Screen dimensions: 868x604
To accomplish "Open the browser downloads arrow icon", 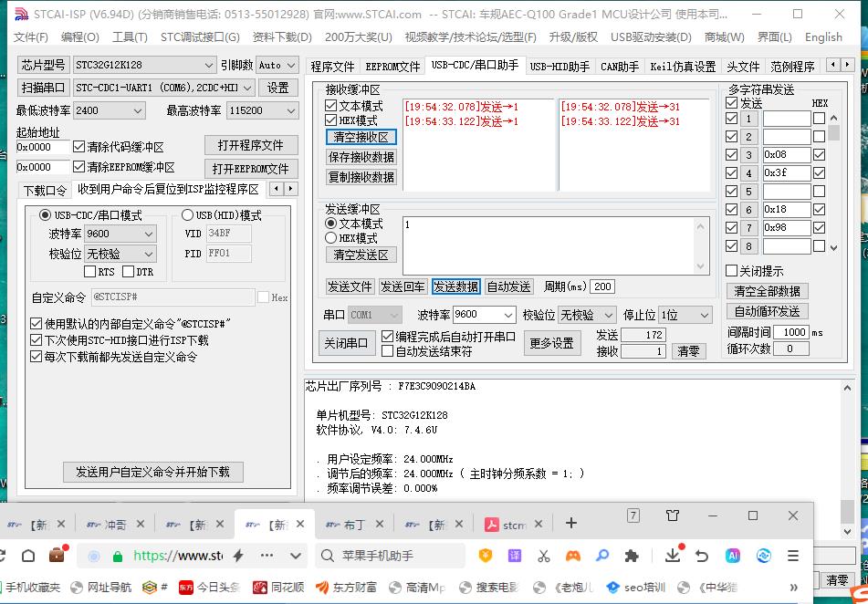I will 673,555.
